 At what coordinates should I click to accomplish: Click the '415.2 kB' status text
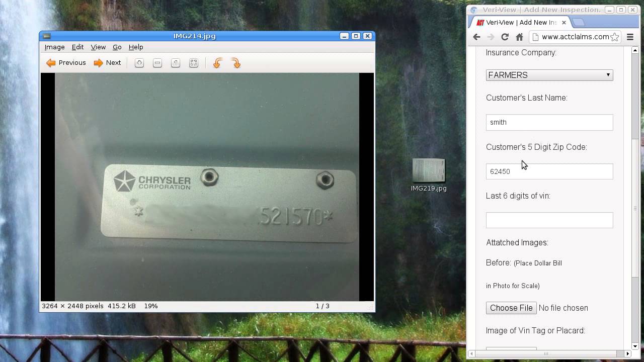[121, 306]
